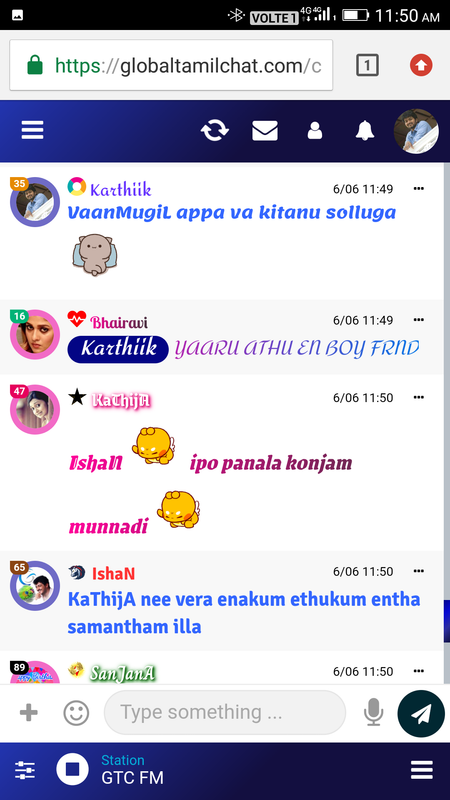This screenshot has width=450, height=800.
Task: Open the hamburger menu in header
Action: (32, 131)
